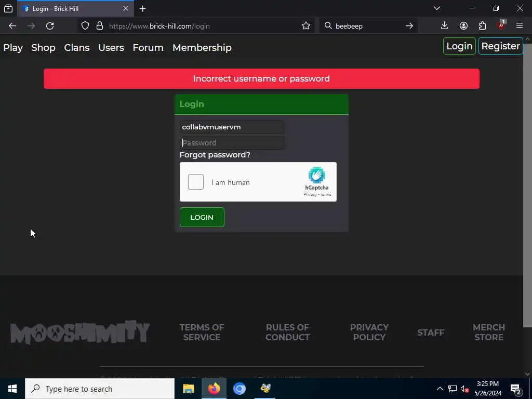Click the taskbar Type here to search box
532x399 pixels.
[100, 389]
